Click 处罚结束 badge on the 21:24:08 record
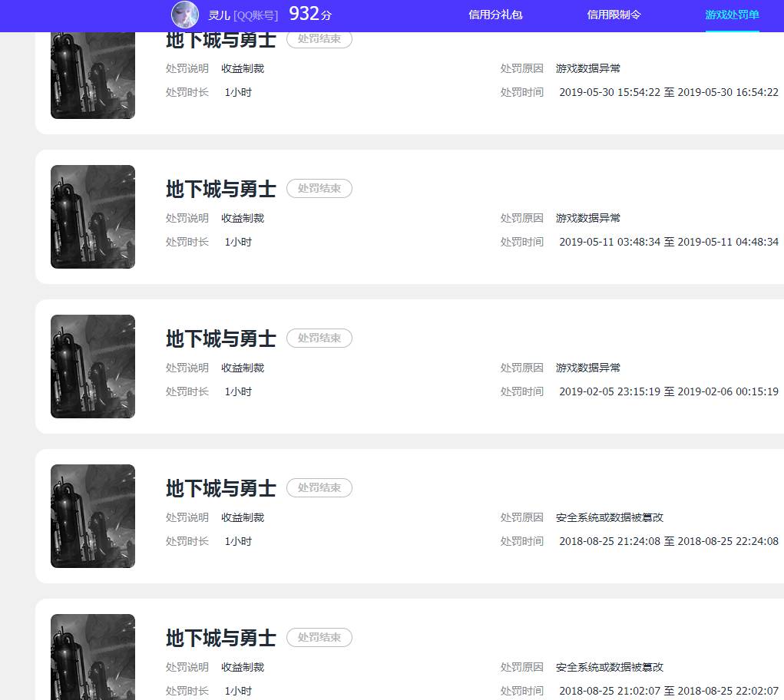784x700 pixels. [x=319, y=487]
